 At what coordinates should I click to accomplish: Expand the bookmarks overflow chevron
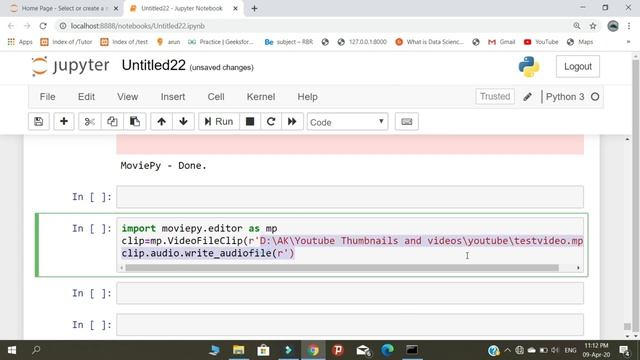coord(628,42)
